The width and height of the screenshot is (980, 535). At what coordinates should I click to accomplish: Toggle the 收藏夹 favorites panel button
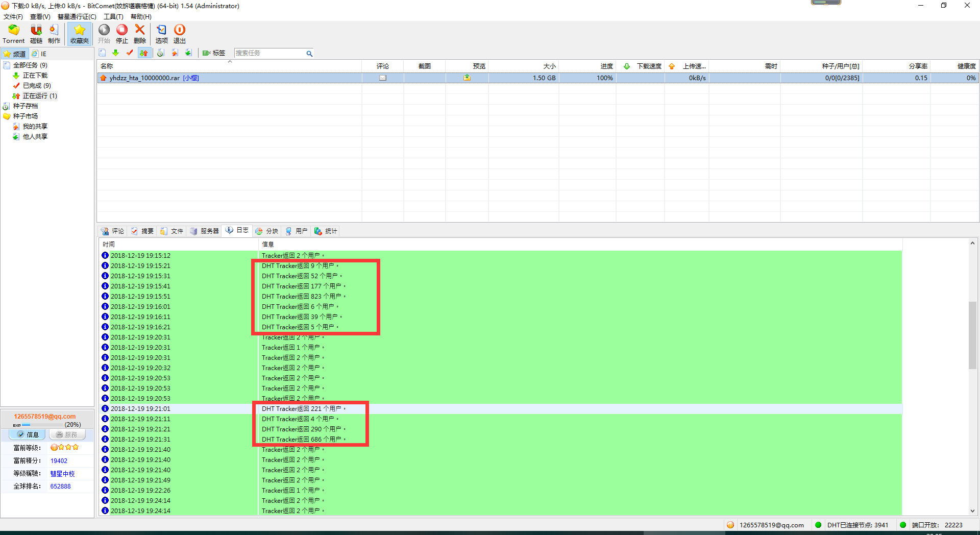(80, 34)
